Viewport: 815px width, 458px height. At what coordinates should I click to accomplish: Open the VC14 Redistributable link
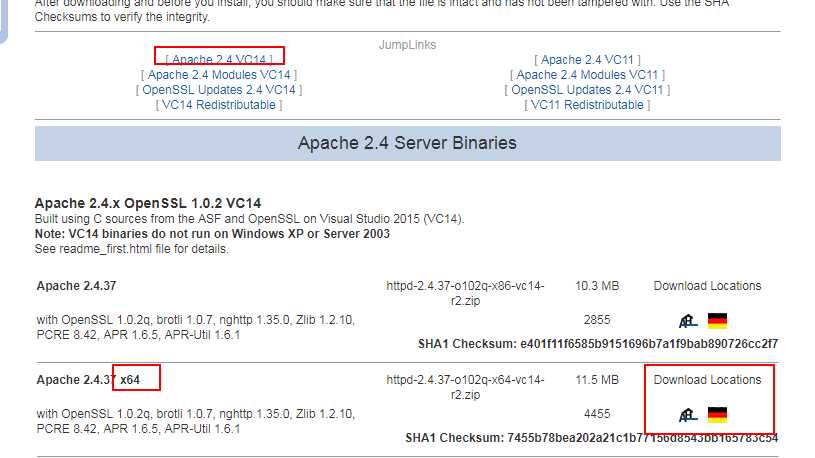(x=219, y=105)
